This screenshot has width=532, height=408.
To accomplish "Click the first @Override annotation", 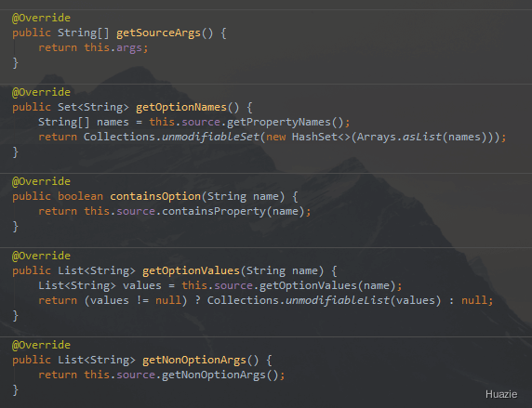I will [41, 18].
